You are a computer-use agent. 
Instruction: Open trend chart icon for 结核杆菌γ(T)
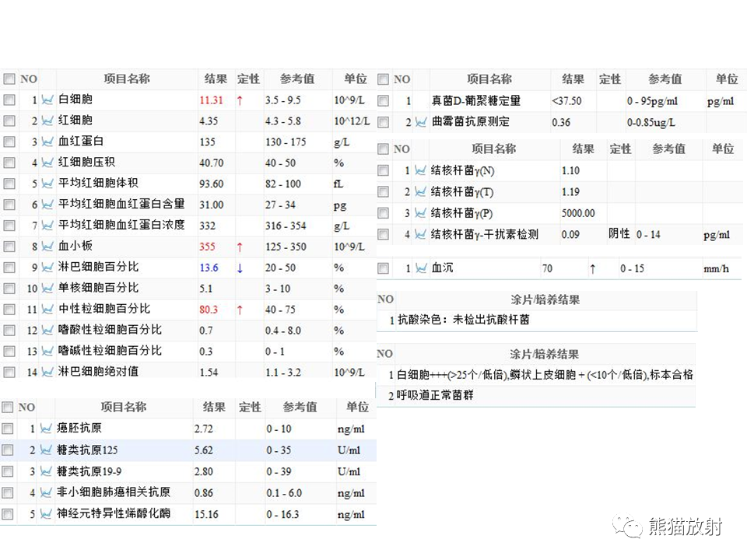coord(420,192)
